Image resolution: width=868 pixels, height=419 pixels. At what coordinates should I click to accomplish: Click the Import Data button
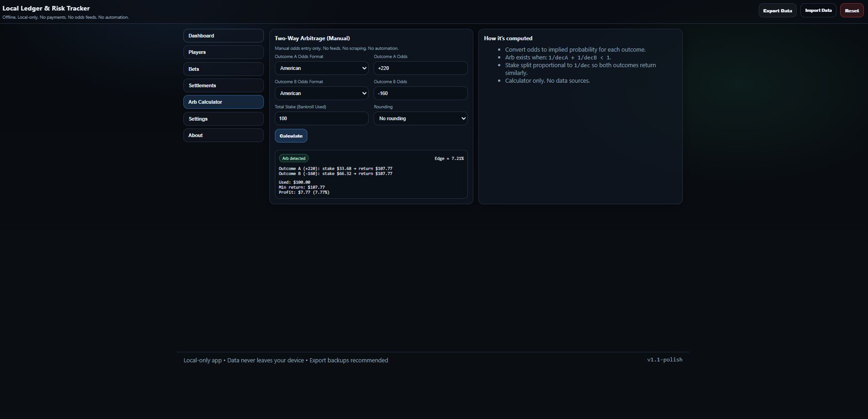818,11
